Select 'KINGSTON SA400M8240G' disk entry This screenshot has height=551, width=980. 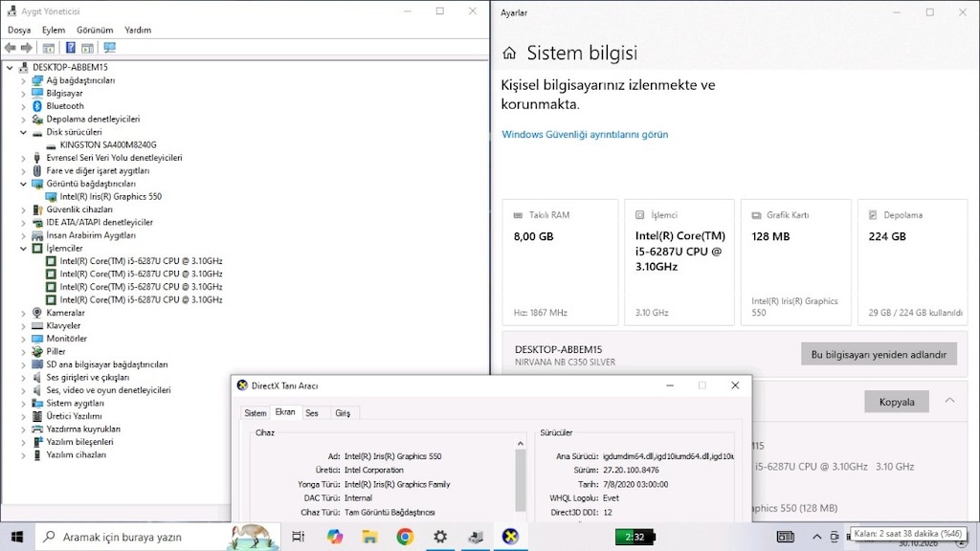(107, 145)
